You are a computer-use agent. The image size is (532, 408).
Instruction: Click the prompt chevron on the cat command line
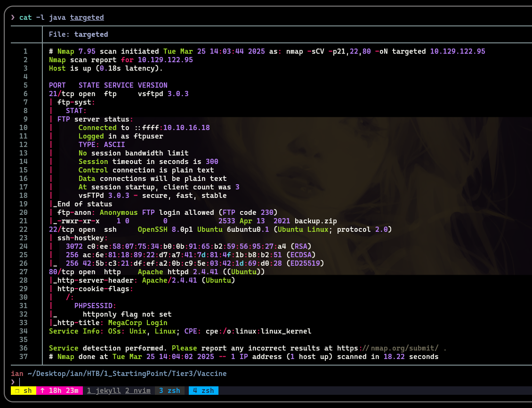(x=13, y=17)
